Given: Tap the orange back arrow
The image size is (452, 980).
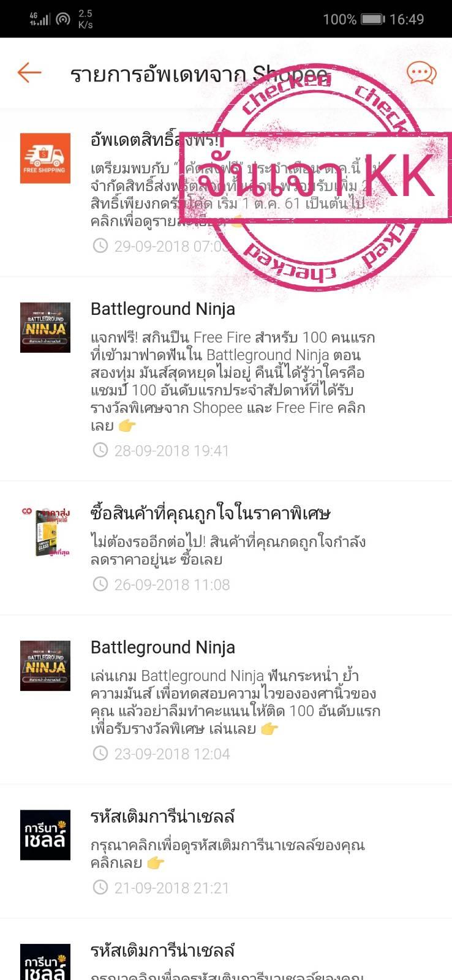Looking at the screenshot, I should [x=29, y=73].
